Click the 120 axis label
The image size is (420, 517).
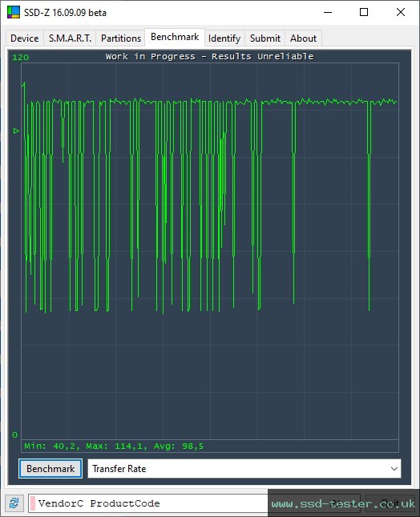[21, 58]
